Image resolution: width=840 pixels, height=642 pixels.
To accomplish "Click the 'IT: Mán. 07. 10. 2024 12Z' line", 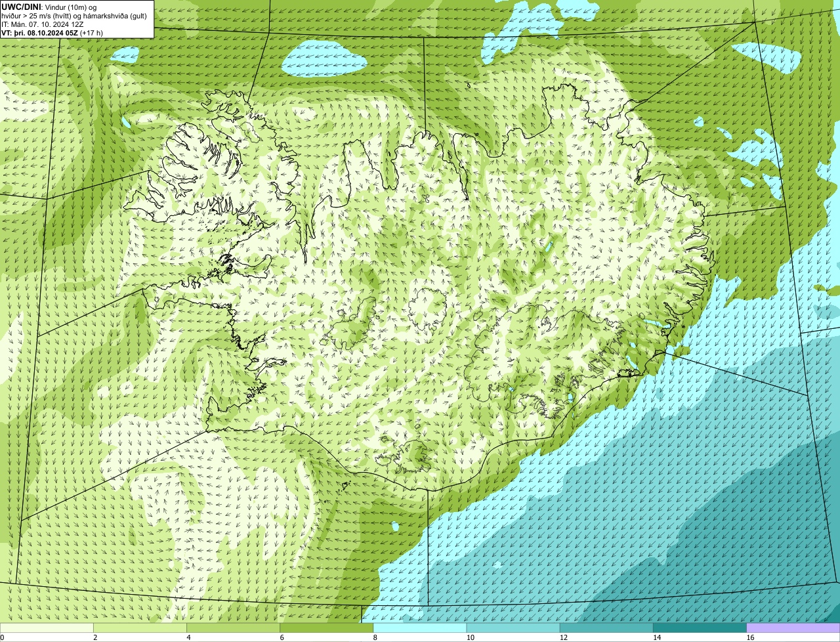I will (x=42, y=24).
